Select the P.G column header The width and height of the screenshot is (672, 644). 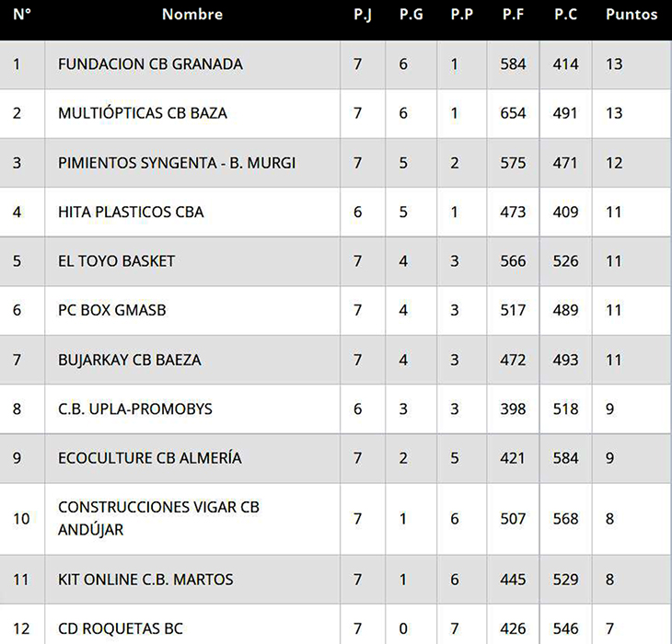click(x=410, y=15)
